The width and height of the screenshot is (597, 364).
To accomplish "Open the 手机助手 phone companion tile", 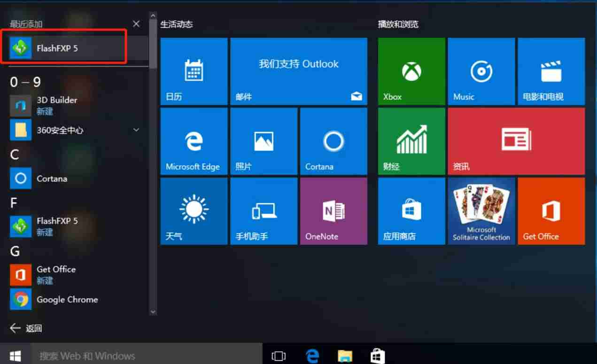I will [264, 211].
